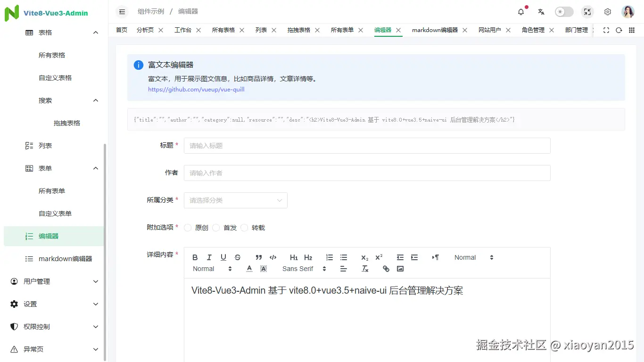Insert a blockquote in the editor

click(x=259, y=257)
